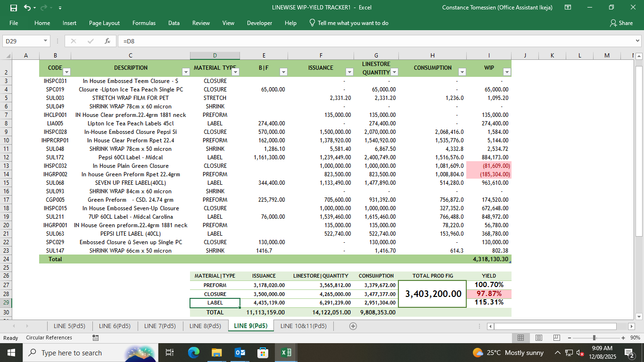
Task: Add a new sheet with the plus button
Action: (x=353, y=325)
